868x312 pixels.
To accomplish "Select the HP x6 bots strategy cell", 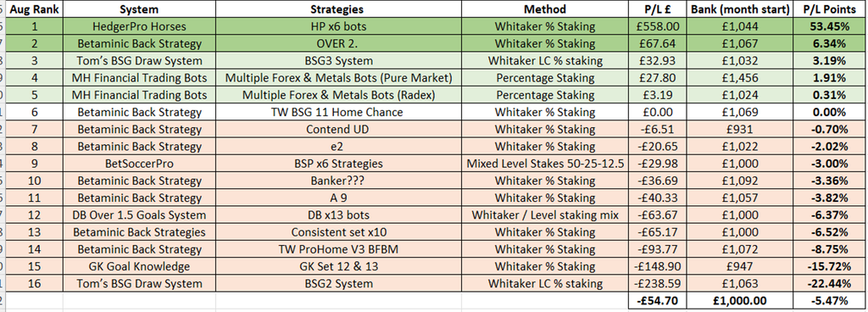I will (338, 26).
